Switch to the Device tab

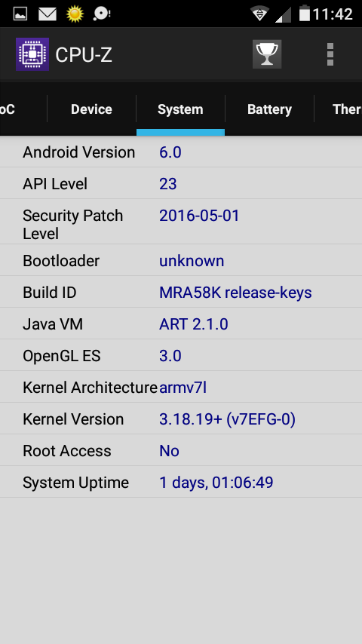(91, 109)
